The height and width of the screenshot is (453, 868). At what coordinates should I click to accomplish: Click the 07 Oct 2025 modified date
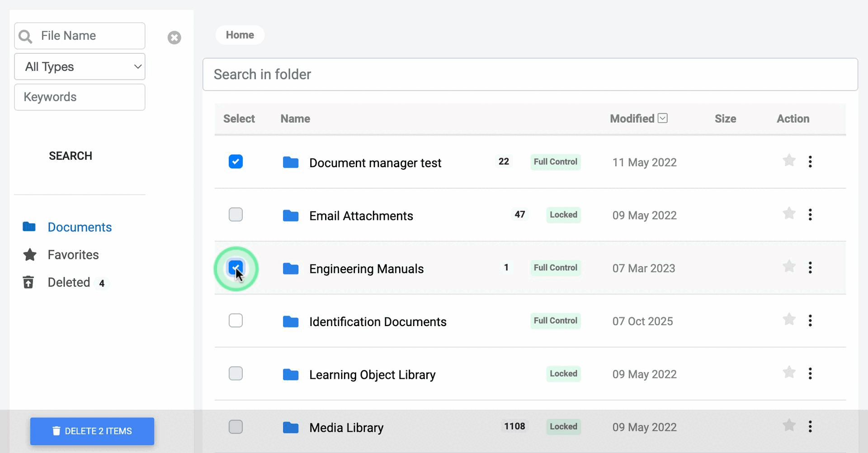pos(642,321)
